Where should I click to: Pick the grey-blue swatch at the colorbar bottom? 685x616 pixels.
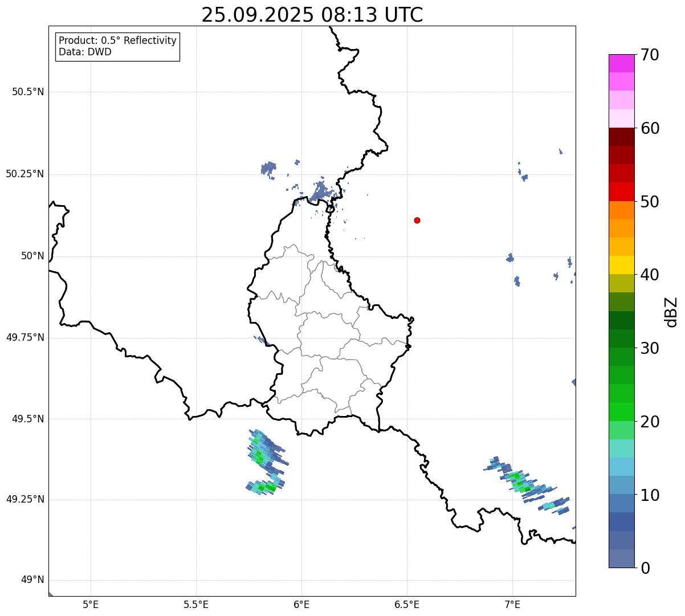621,558
